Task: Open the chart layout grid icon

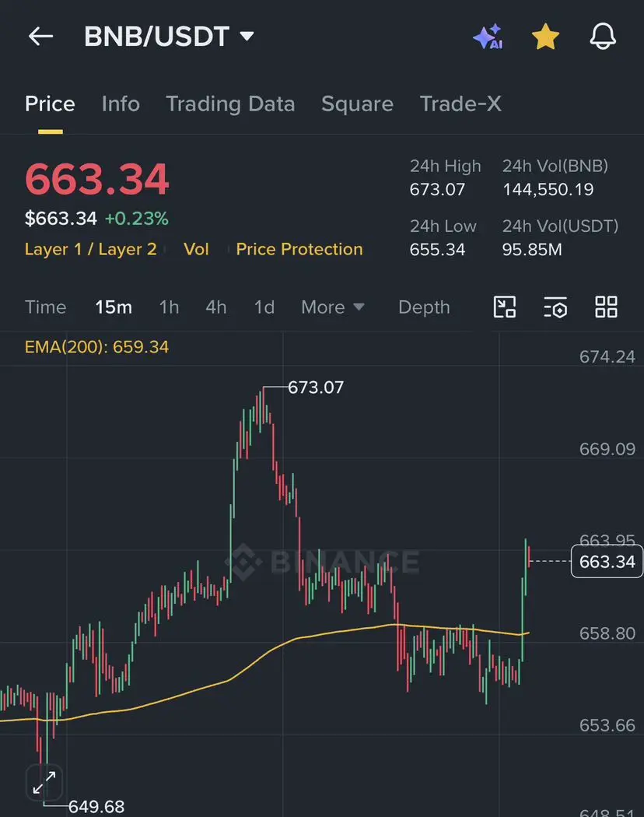Action: 606,307
